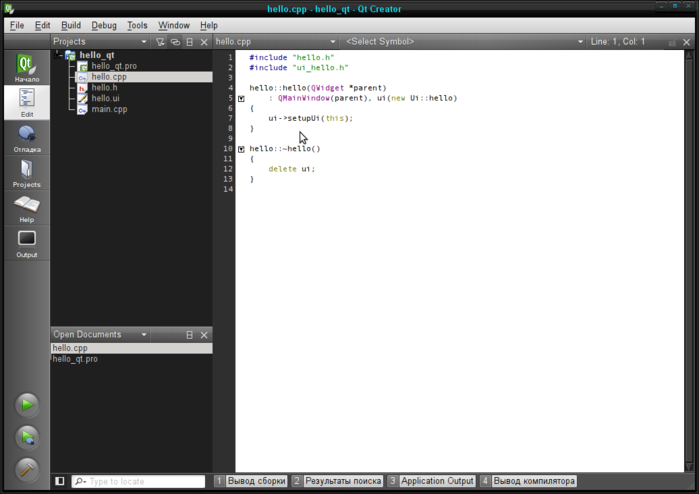Select hello.cpp in project tree
The width and height of the screenshot is (699, 494).
[109, 77]
